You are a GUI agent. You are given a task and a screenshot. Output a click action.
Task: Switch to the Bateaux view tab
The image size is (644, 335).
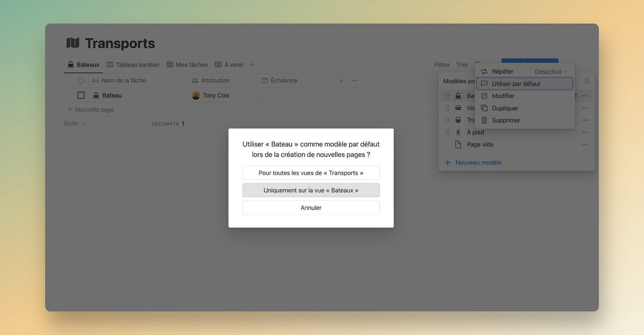pyautogui.click(x=83, y=65)
